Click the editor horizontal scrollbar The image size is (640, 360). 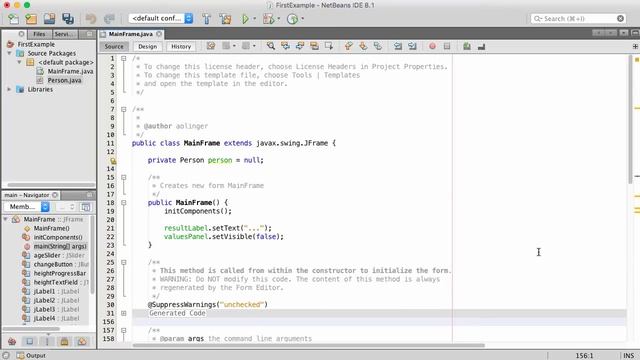click(x=309, y=345)
